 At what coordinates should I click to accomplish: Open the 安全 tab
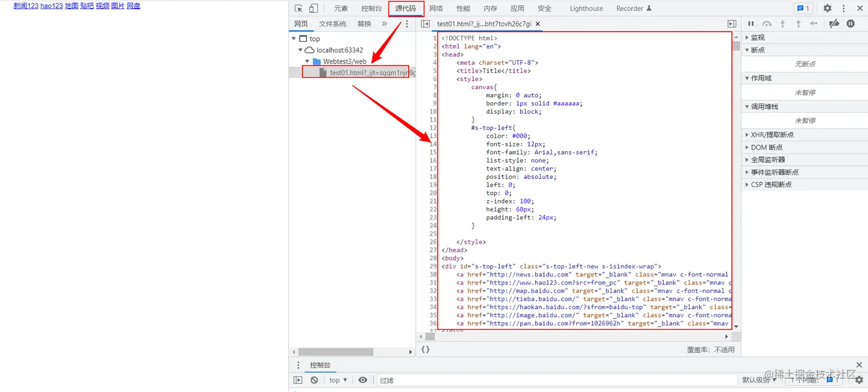click(545, 9)
